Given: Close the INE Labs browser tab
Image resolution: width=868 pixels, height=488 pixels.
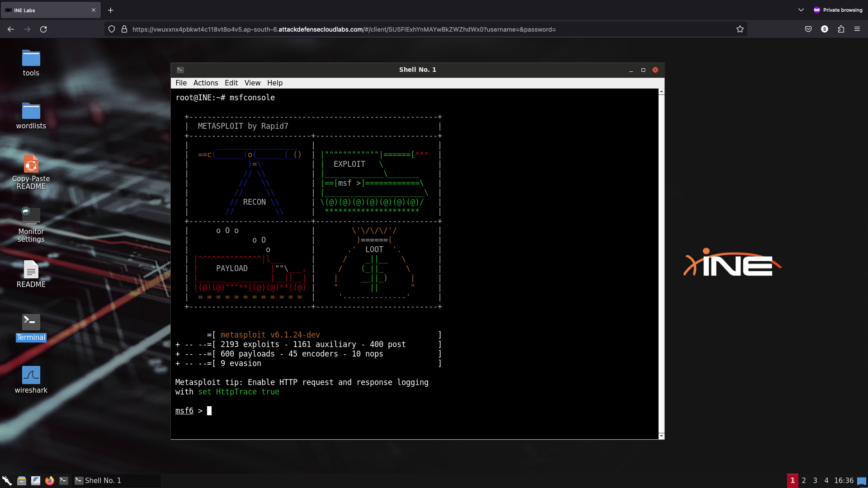Looking at the screenshot, I should click(x=94, y=10).
